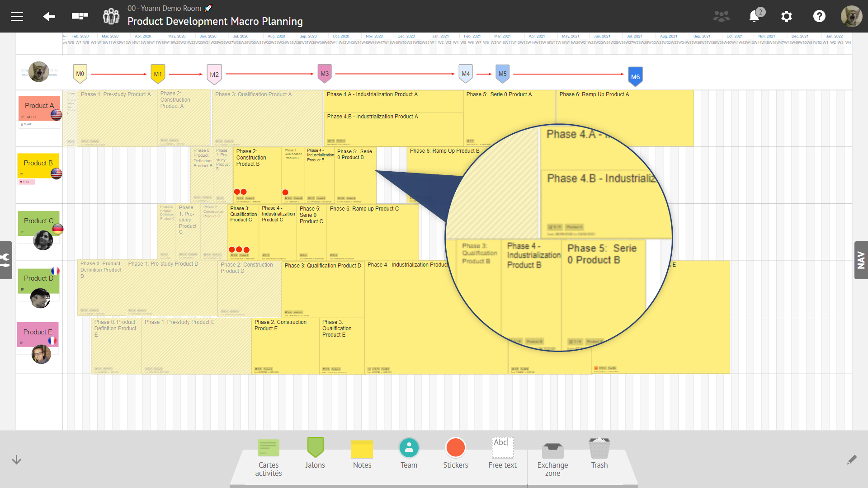The width and height of the screenshot is (868, 488).
Task: Pick the Free text tool
Action: (x=502, y=453)
